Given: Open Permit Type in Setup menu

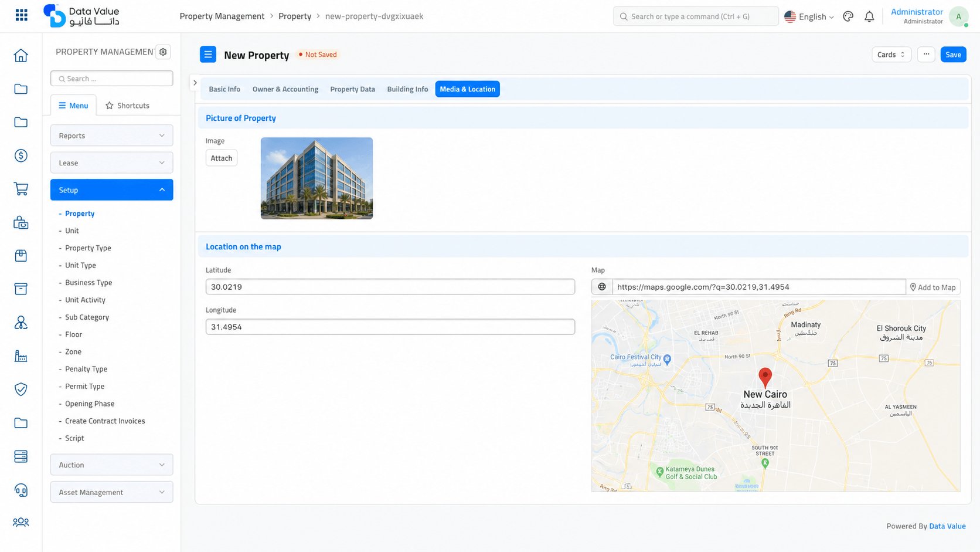Looking at the screenshot, I should coord(84,387).
